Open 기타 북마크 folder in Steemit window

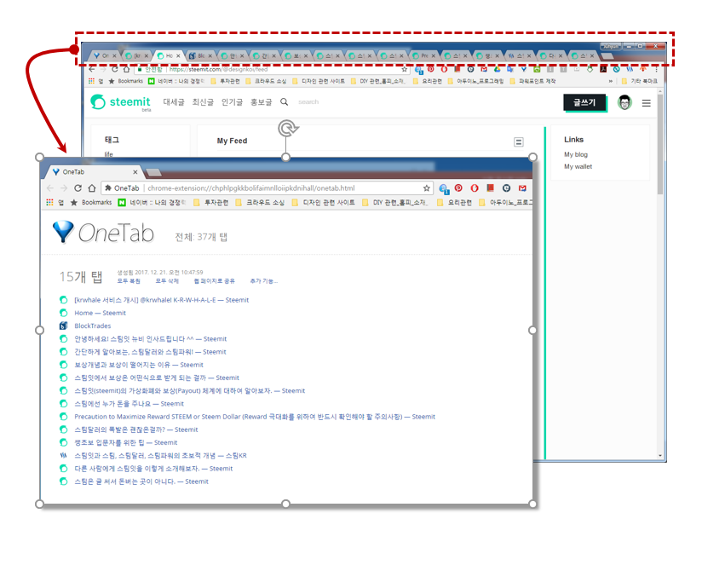[639, 81]
